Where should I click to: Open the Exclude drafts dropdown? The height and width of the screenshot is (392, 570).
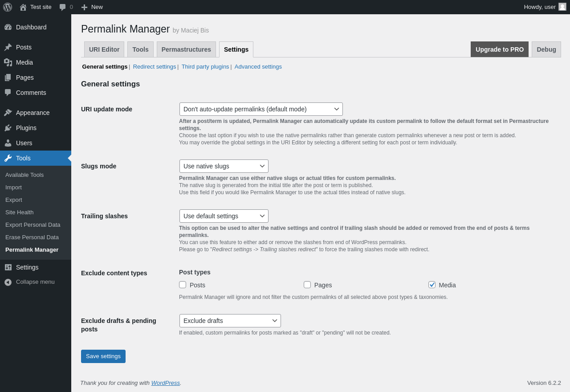[x=230, y=321]
